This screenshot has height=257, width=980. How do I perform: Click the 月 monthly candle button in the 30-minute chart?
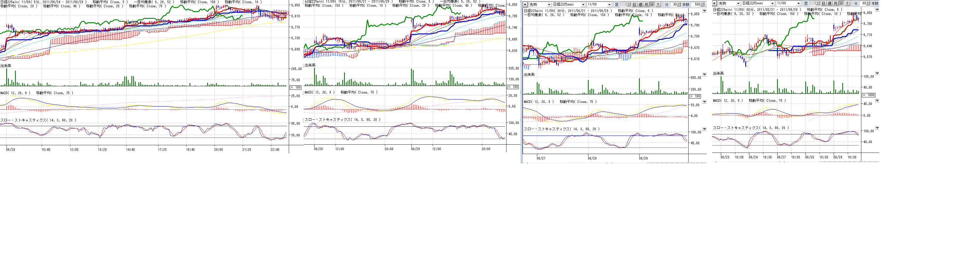[646, 5]
